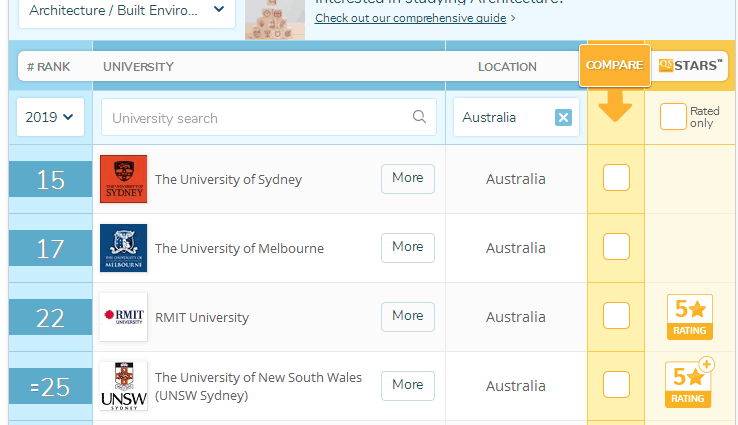Open The University of Melbourne name link
The image size is (738, 425).
click(x=239, y=248)
